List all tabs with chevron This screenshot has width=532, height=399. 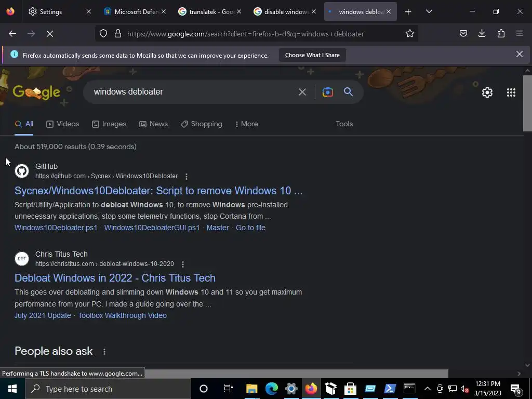tap(429, 11)
